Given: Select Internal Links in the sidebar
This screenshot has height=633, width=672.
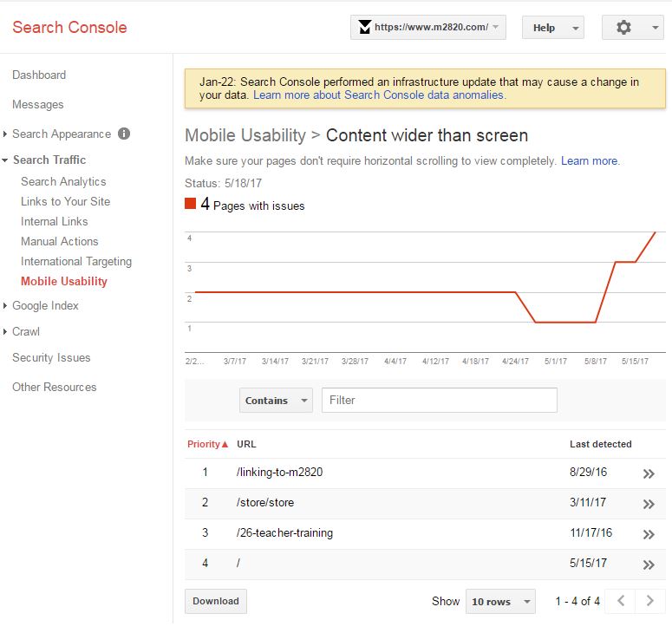Looking at the screenshot, I should click(55, 221).
